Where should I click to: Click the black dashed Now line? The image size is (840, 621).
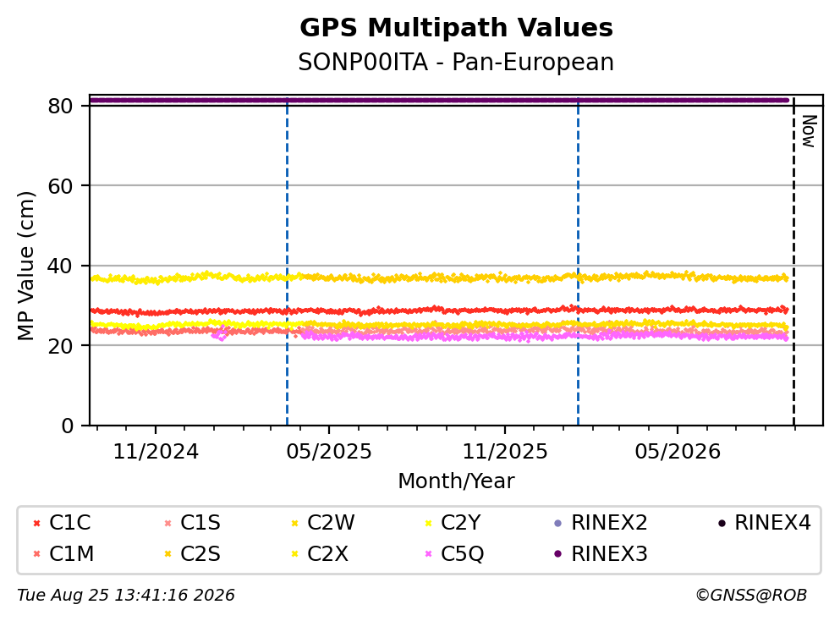tap(793, 262)
